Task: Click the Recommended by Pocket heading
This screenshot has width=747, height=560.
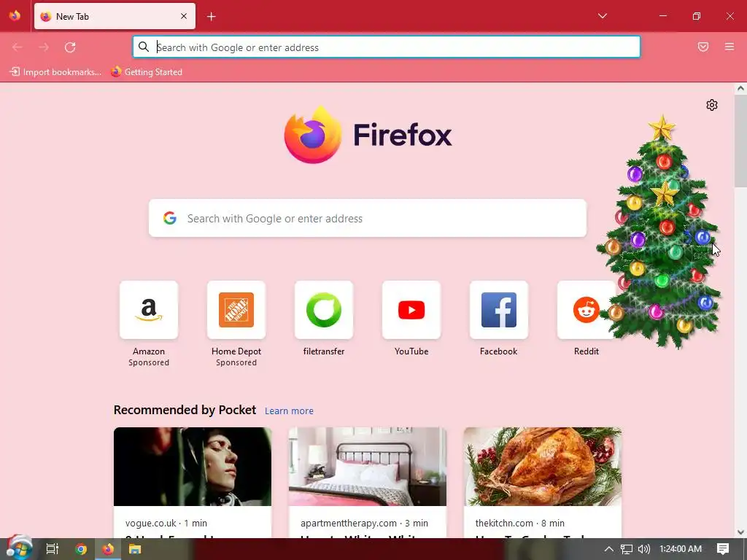Action: 185,410
